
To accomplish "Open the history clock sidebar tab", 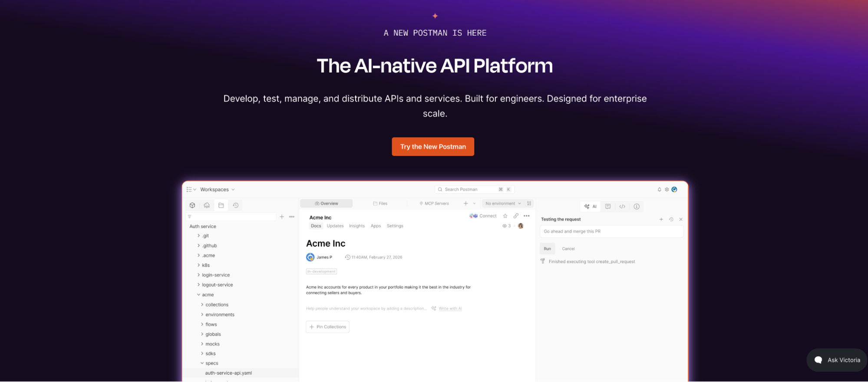I will (x=235, y=205).
